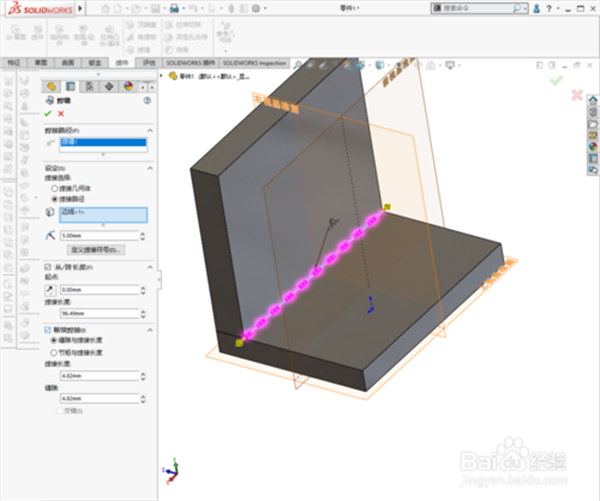This screenshot has height=501, width=600.
Task: Toggle the 从/到长度 checkbox
Action: (47, 266)
